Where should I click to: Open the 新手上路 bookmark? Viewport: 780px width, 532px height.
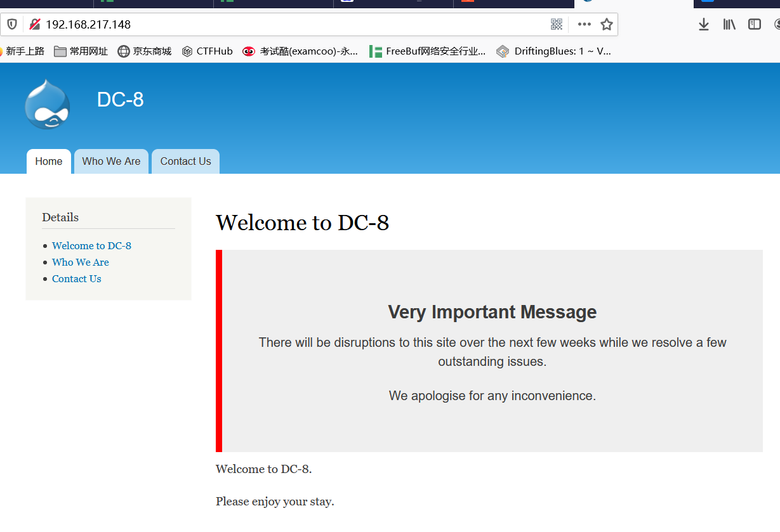click(x=22, y=51)
